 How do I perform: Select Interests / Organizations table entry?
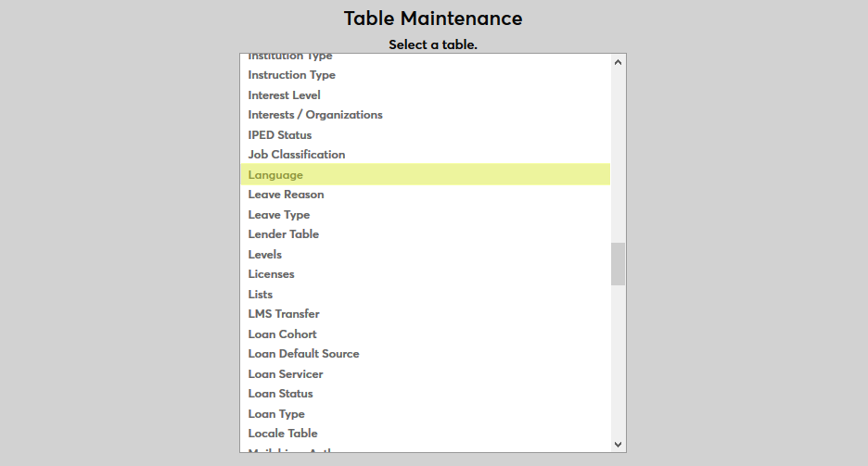(x=315, y=115)
